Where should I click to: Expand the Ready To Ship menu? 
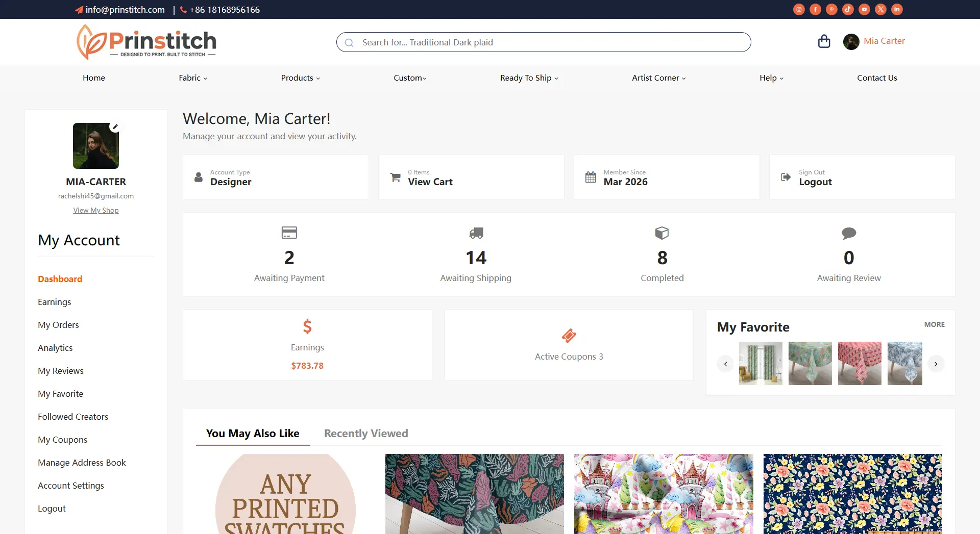(529, 78)
